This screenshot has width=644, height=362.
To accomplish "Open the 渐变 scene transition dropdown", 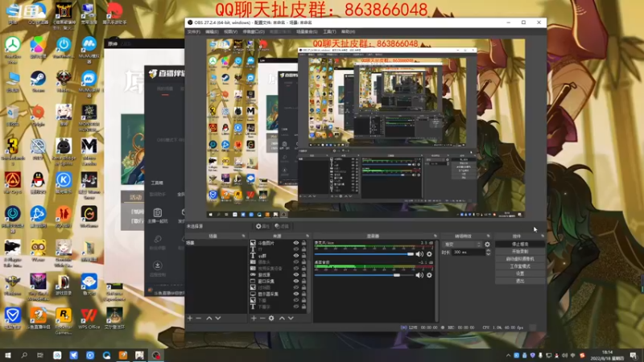I will click(462, 245).
